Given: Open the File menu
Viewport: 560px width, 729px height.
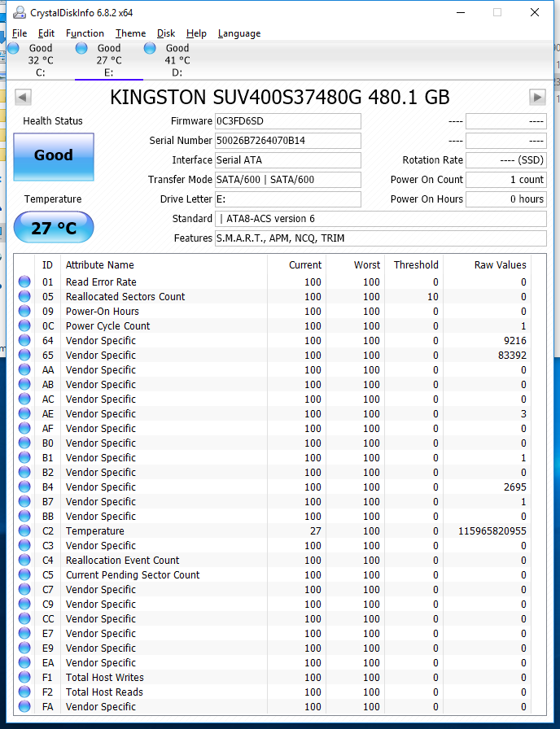Looking at the screenshot, I should 20,33.
